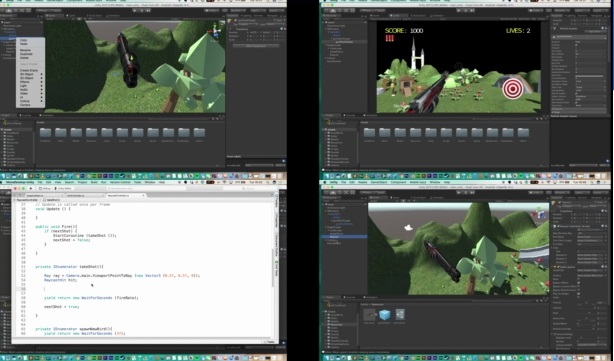Choose Create Empty from the Hierarchy context menu

click(x=31, y=70)
